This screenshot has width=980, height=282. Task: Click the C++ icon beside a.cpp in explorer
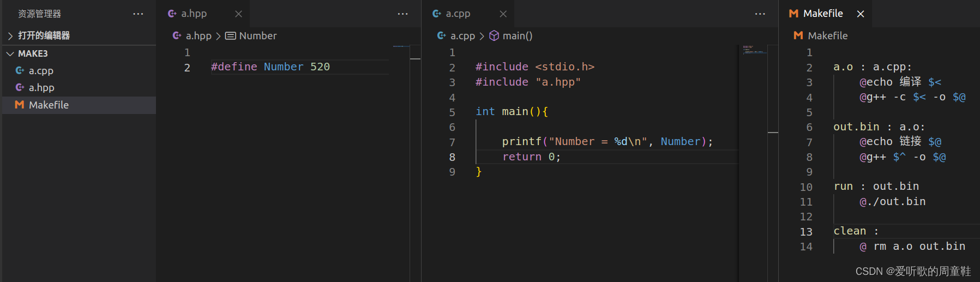click(20, 70)
